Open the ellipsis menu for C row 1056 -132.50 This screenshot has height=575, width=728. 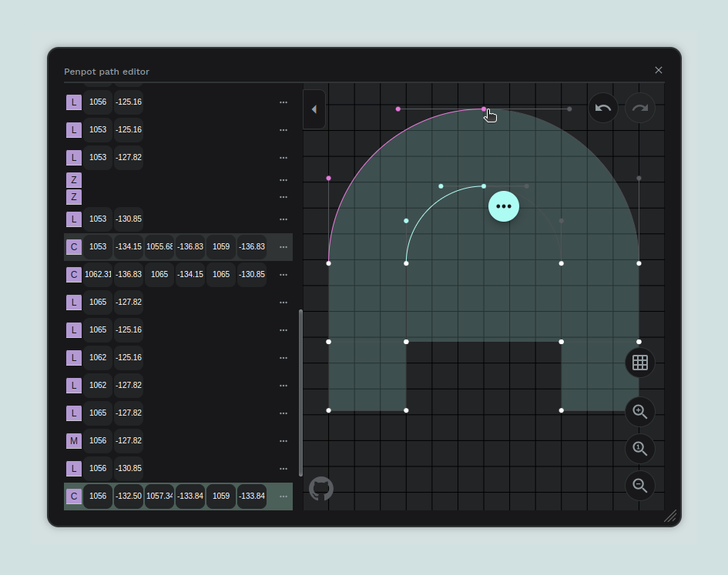[x=283, y=496]
